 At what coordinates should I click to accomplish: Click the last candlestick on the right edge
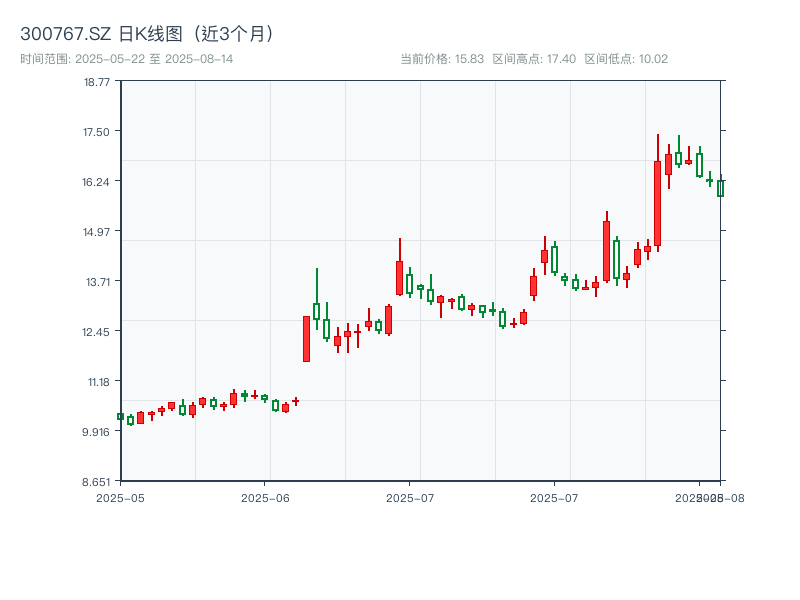pyautogui.click(x=721, y=188)
